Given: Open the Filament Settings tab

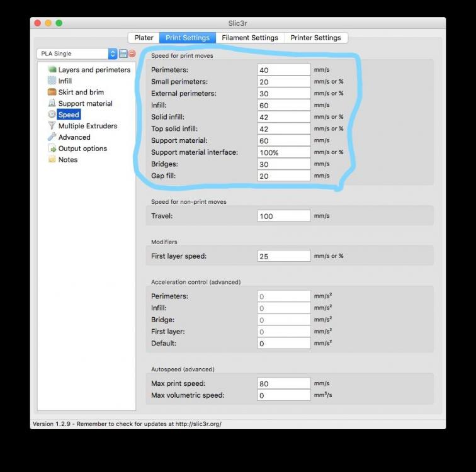Looking at the screenshot, I should [x=250, y=38].
